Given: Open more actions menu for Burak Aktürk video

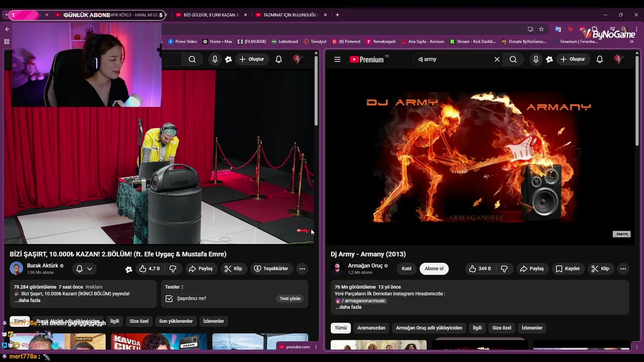Looking at the screenshot, I should (x=302, y=269).
